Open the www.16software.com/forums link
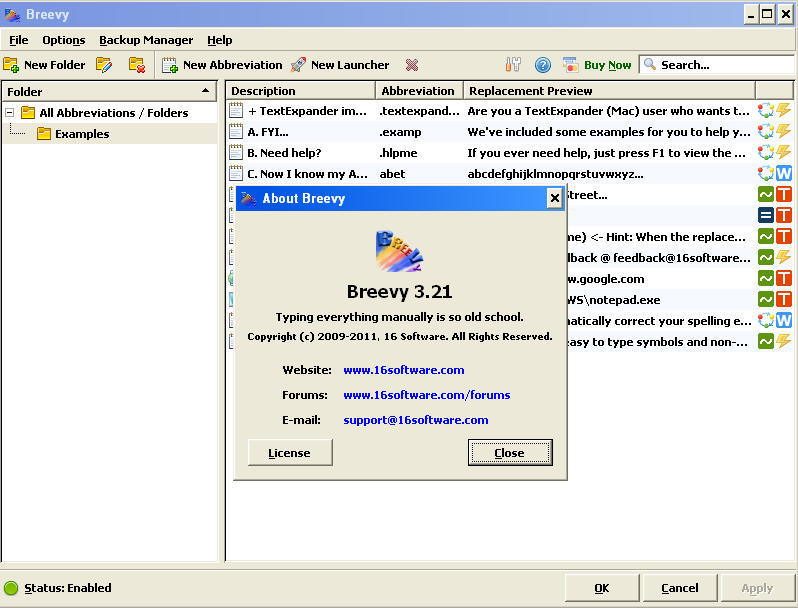 click(426, 395)
